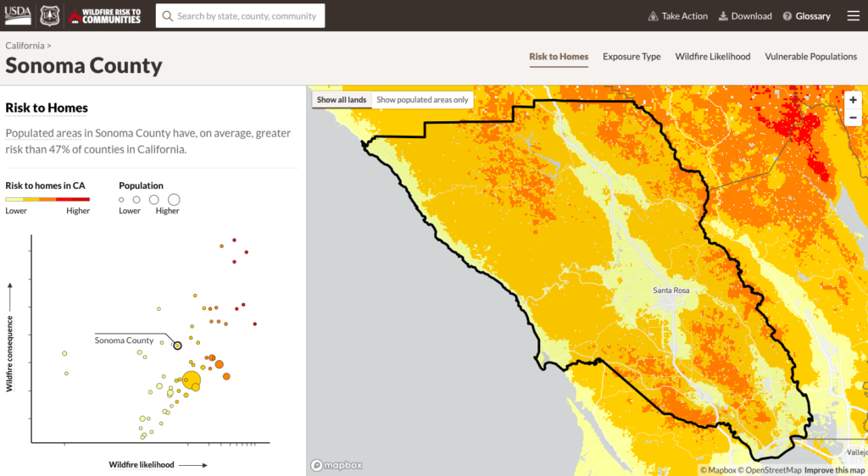Click the risk to homes color legend bar
Image resolution: width=868 pixels, height=476 pixels.
[47, 199]
